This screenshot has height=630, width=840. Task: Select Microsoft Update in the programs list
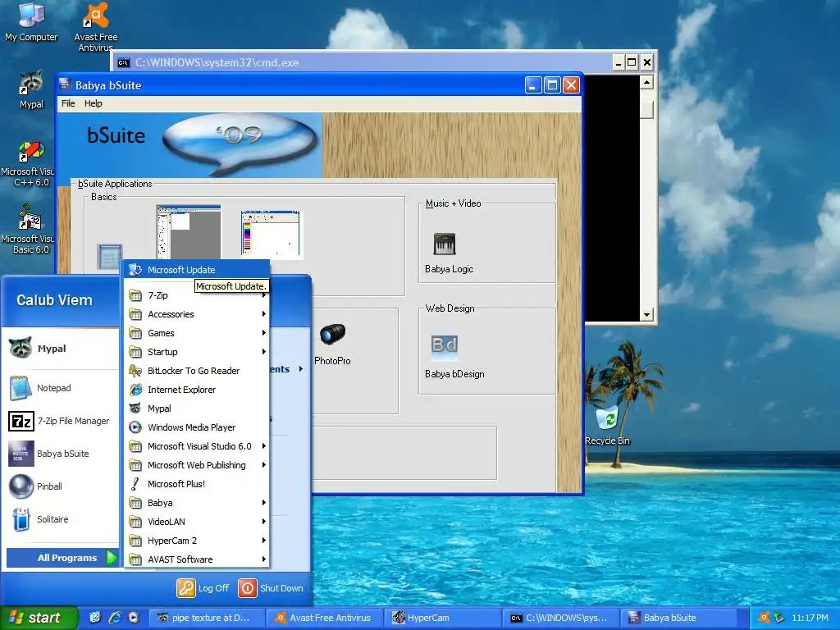197,269
